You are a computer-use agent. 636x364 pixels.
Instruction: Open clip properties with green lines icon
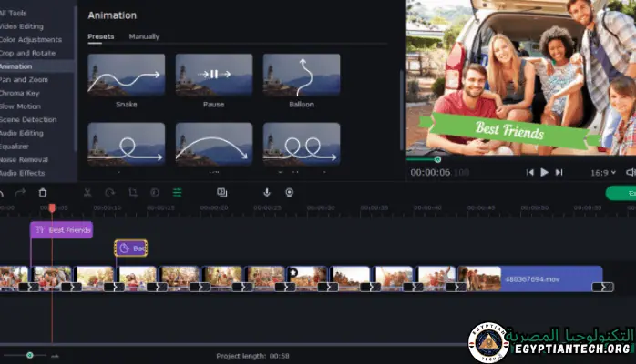[x=177, y=193]
